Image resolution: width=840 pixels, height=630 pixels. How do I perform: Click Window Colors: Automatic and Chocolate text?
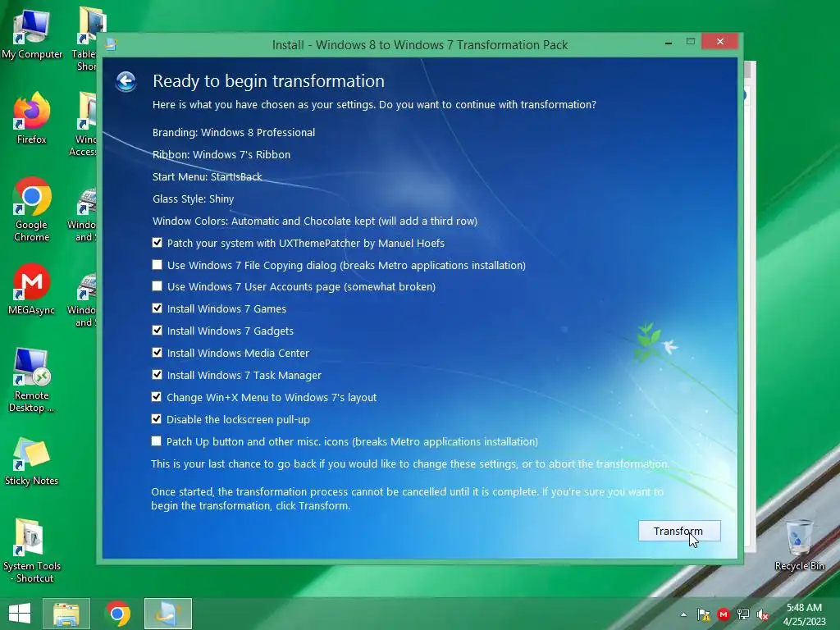pos(314,221)
